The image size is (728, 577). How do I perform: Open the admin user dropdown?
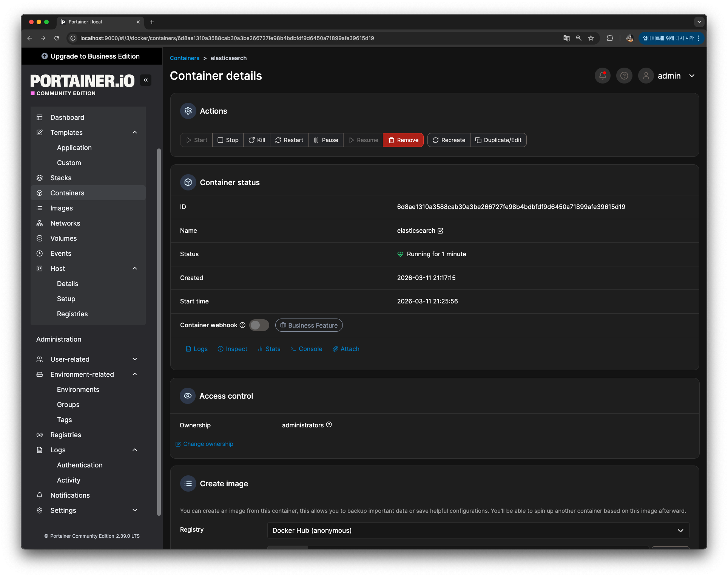click(x=692, y=76)
